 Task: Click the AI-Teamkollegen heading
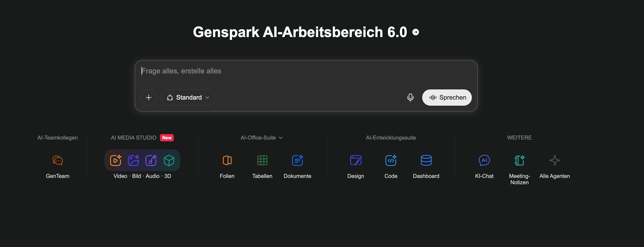(58, 138)
